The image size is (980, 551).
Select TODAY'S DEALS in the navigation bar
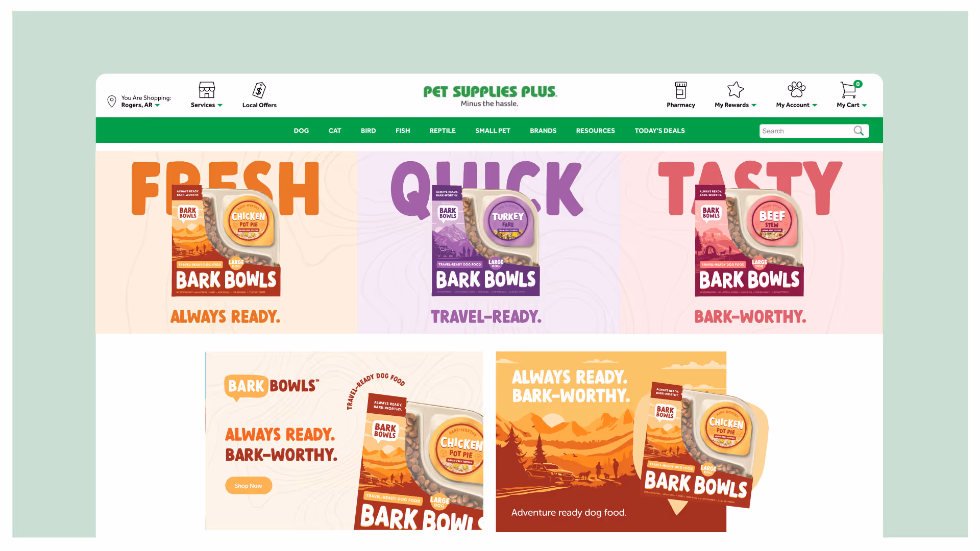[659, 131]
